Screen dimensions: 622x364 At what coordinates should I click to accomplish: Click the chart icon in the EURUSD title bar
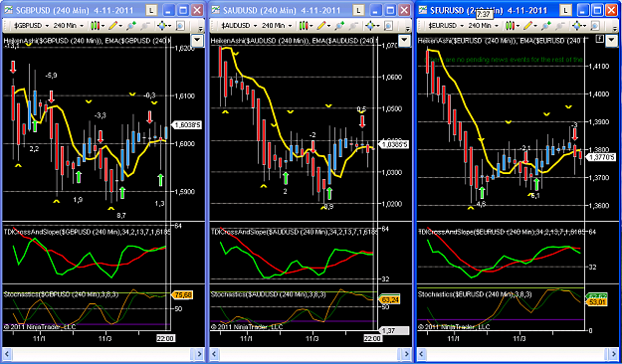click(x=423, y=10)
